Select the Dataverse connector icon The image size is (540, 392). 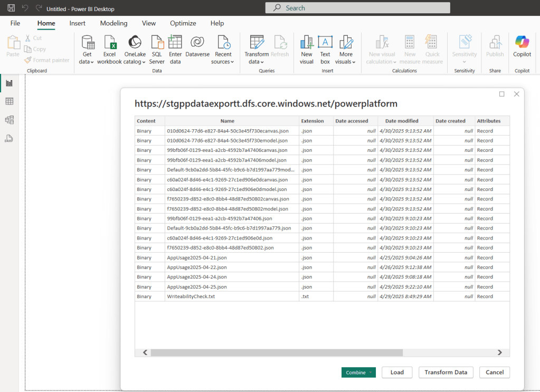point(197,43)
